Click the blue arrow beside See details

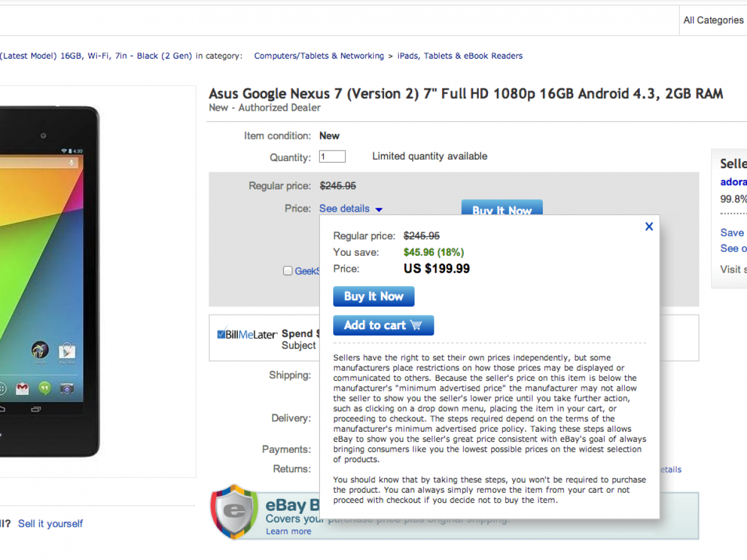click(379, 210)
